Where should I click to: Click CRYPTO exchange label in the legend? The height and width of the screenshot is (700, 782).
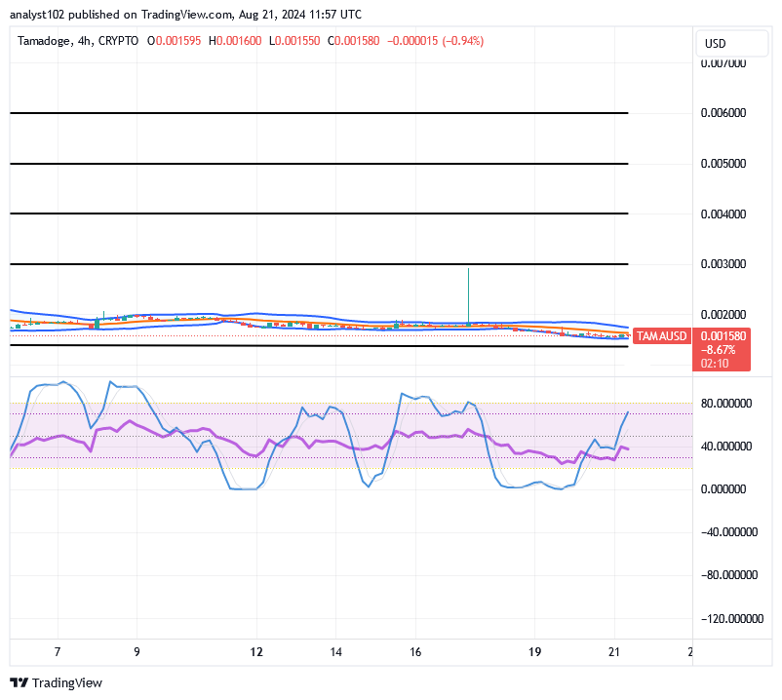tap(119, 42)
